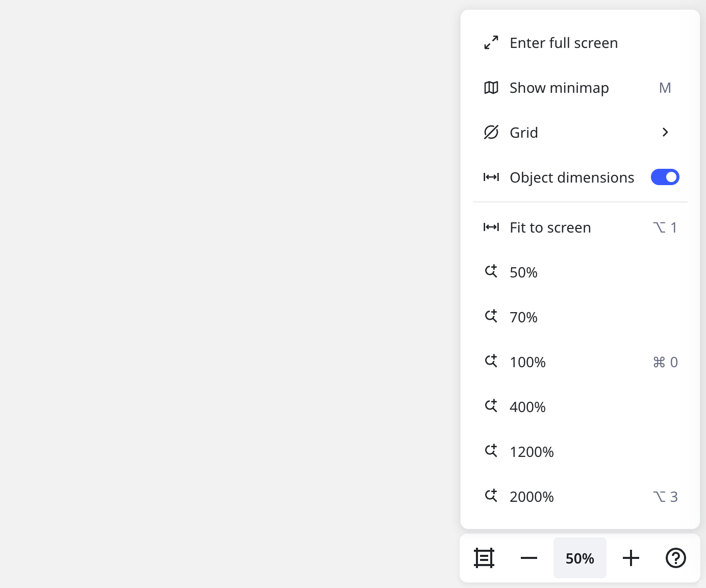
Task: Click the Enter full screen icon
Action: [491, 43]
